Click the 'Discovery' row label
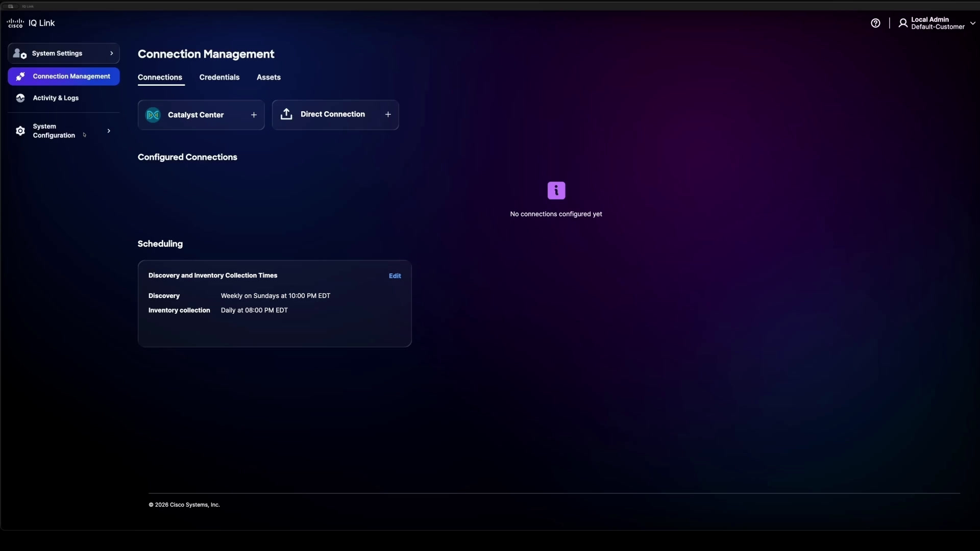Screen dimensions: 980x551 tap(164, 296)
